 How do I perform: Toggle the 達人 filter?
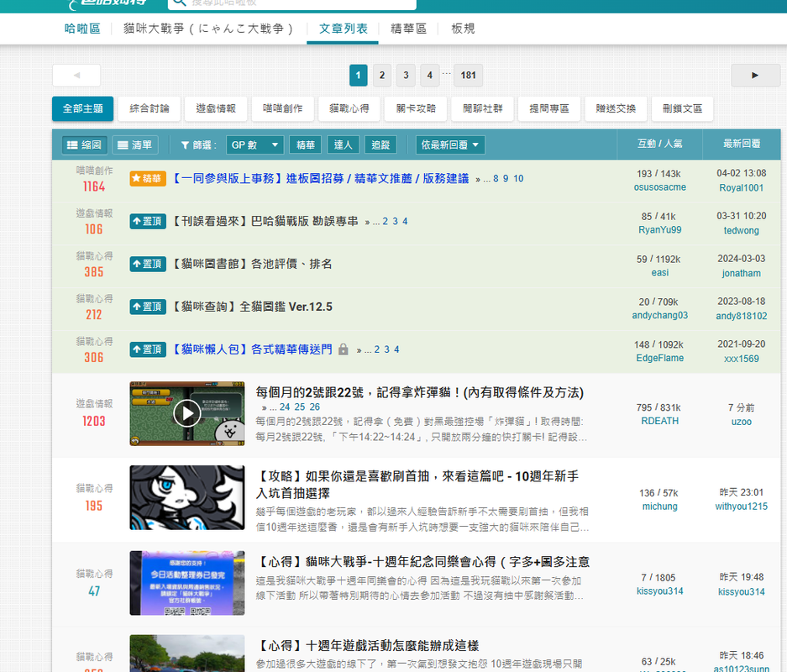(x=344, y=145)
